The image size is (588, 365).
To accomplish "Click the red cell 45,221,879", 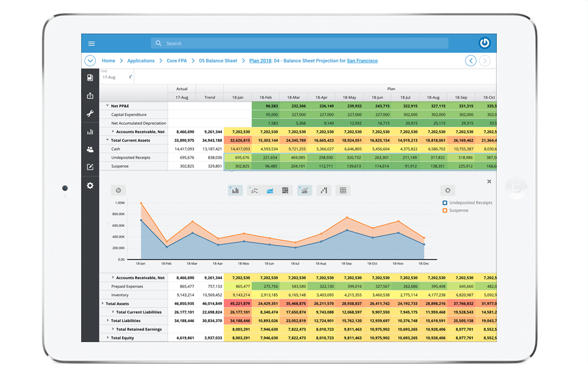I will point(238,303).
